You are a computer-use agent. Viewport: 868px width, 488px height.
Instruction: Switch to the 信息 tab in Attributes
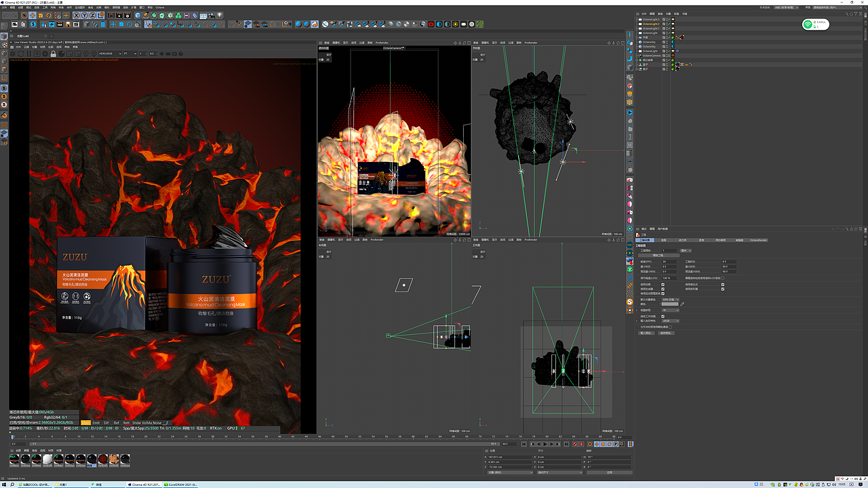pyautogui.click(x=663, y=240)
